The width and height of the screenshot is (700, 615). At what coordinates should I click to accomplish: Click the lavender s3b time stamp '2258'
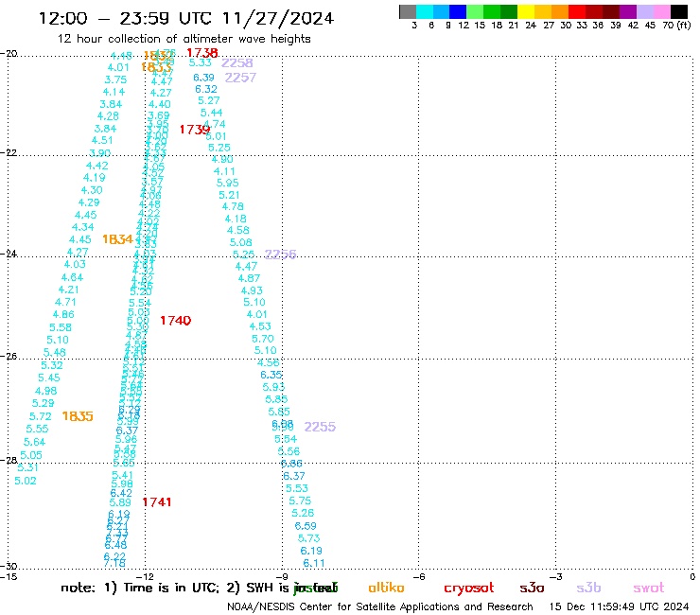coord(237,63)
